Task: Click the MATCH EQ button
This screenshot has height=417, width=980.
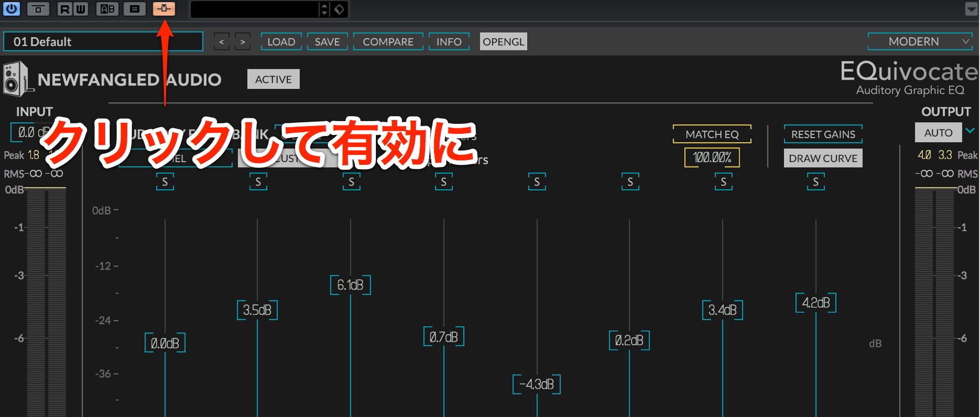Action: (712, 134)
